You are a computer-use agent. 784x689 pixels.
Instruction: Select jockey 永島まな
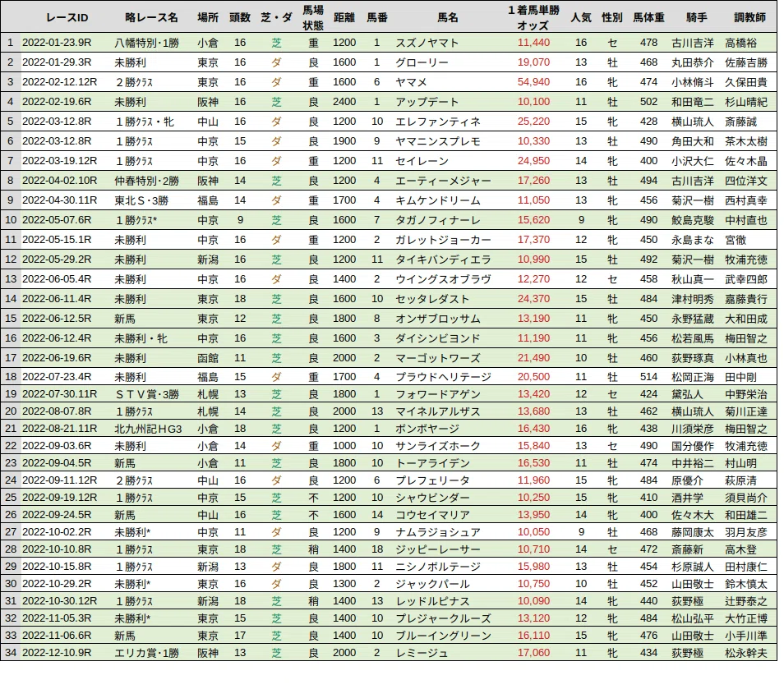click(x=693, y=240)
